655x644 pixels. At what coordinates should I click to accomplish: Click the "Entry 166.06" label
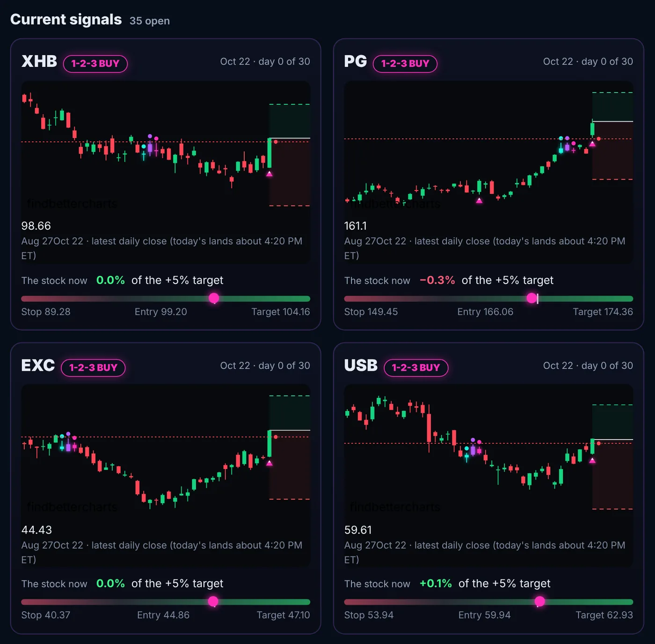click(x=485, y=312)
